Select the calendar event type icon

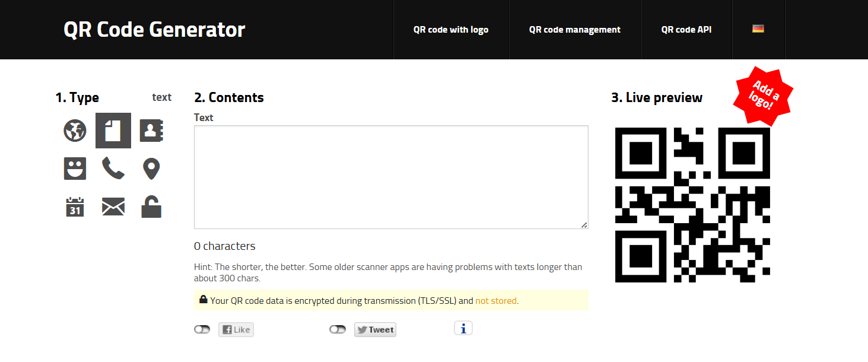pyautogui.click(x=75, y=207)
